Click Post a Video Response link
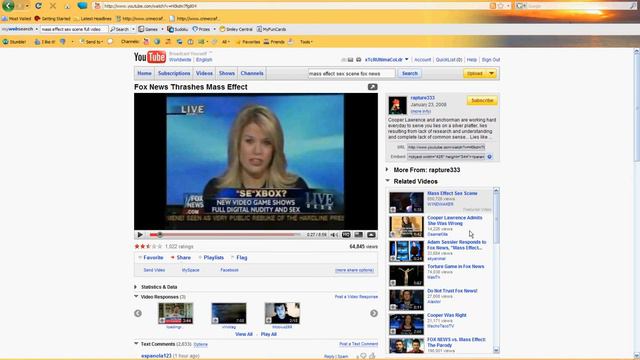The image size is (640, 360). (356, 297)
